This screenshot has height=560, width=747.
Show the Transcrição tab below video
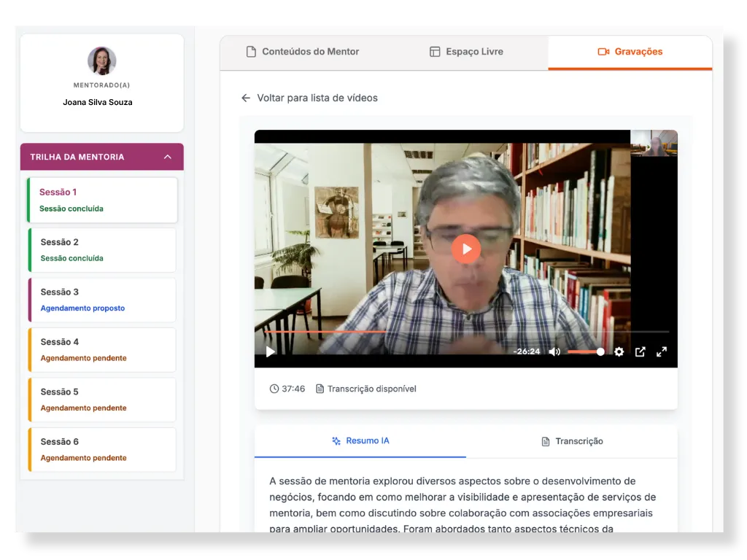(572, 441)
